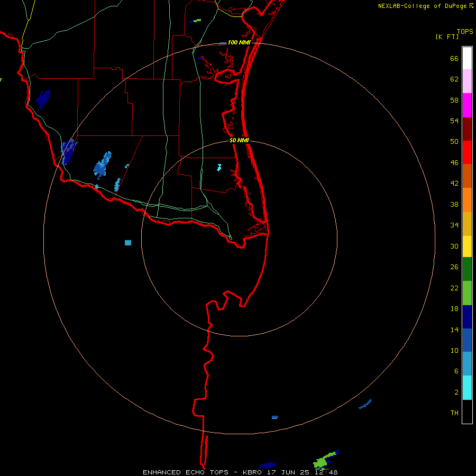The width and height of the screenshot is (476, 476).
Task: Pick the bright orange legend swatch
Action: 467,200
